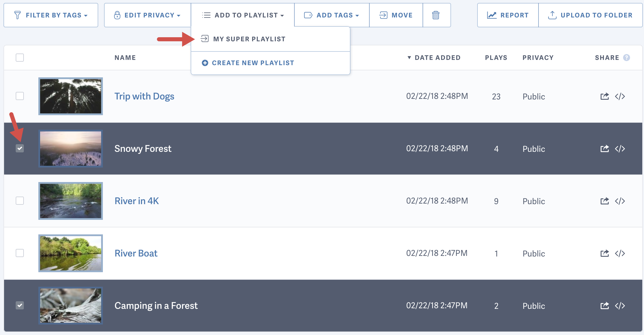Toggle checkbox for Camping in a Forest video
Viewport: 644px width, 335px height.
tap(20, 305)
